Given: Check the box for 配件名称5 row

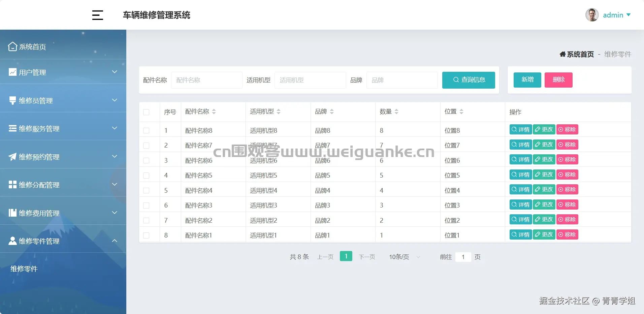Looking at the screenshot, I should pyautogui.click(x=146, y=176).
